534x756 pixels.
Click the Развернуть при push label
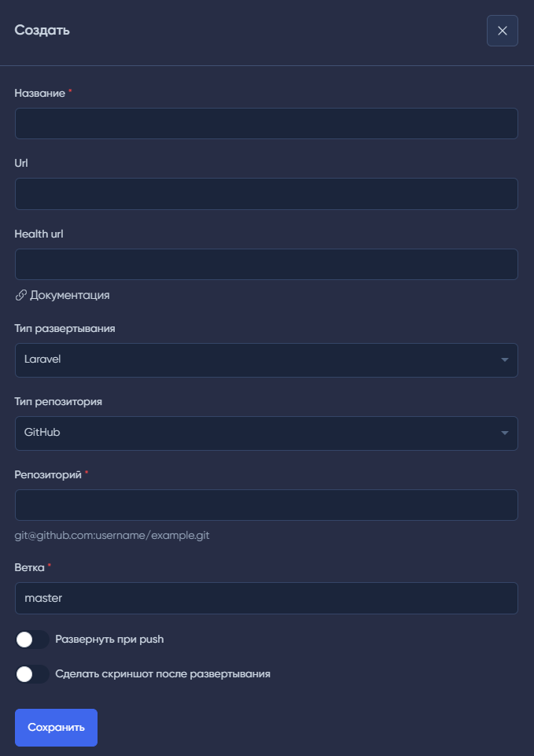[x=109, y=640]
